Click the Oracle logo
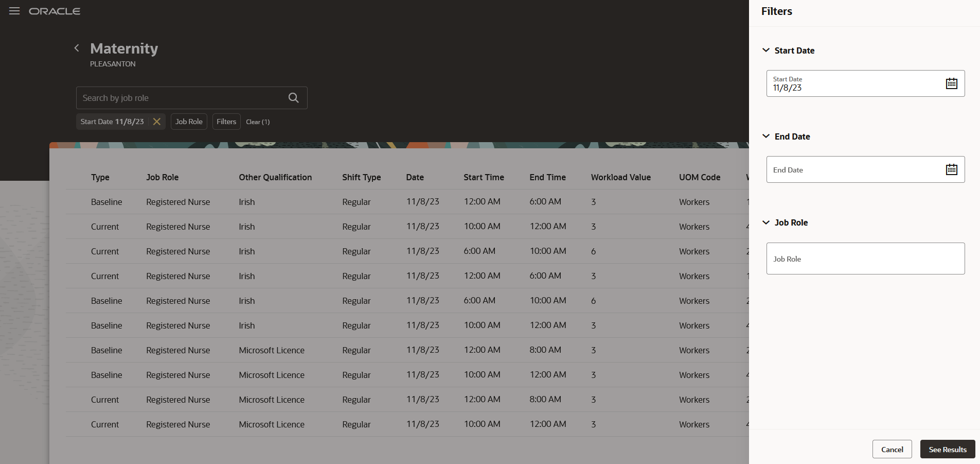Viewport: 980px width, 464px height. tap(55, 11)
